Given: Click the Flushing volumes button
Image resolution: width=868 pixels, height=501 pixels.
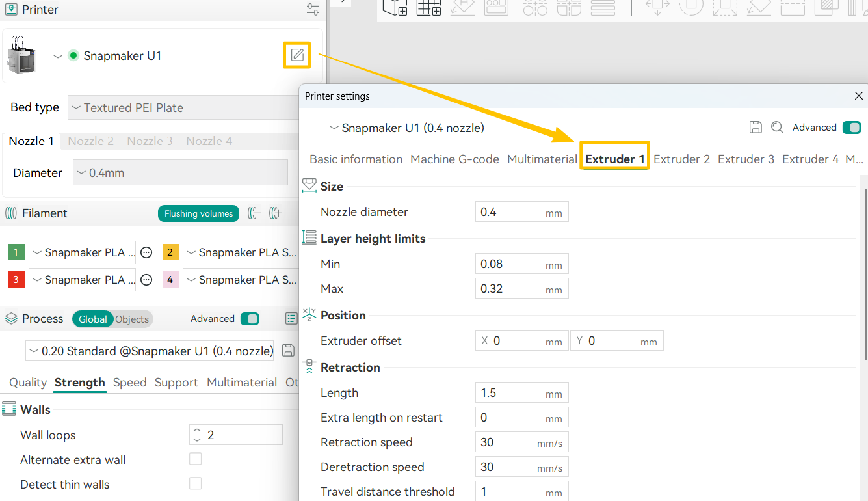Looking at the screenshot, I should (198, 213).
